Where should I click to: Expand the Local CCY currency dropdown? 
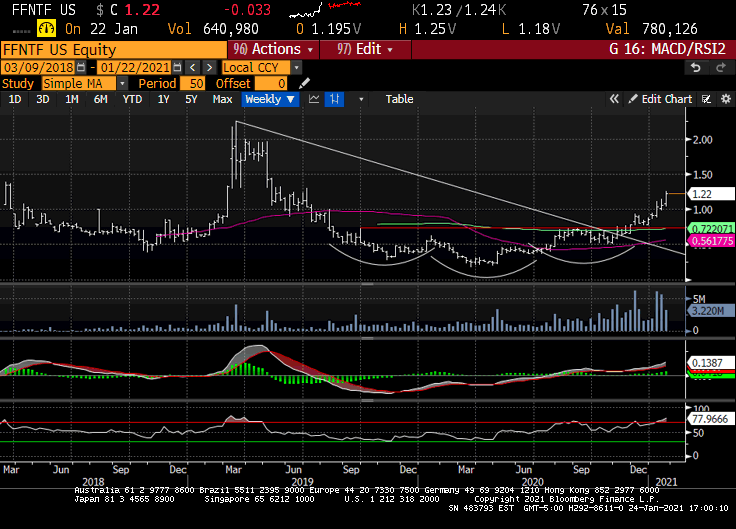click(296, 68)
